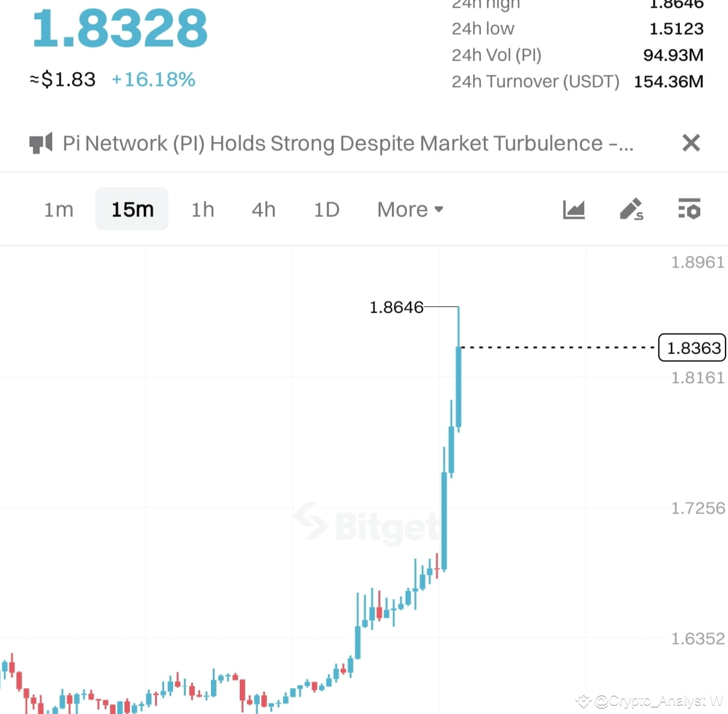The width and height of the screenshot is (728, 714).
Task: Click the @Crypto_Analyst diamond watermark icon
Action: point(583,701)
